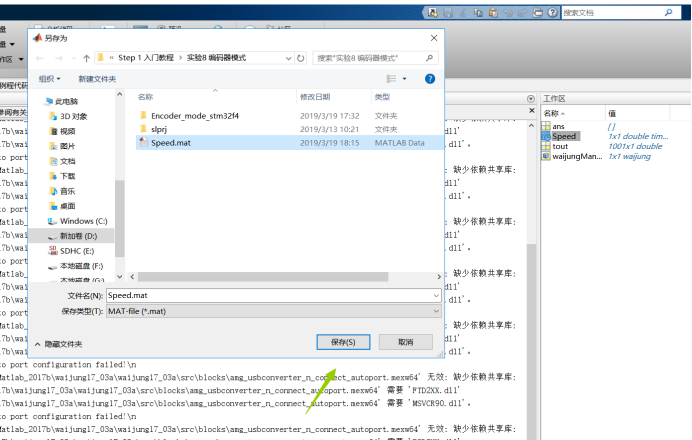Open the command window actions dropdown circle
The width and height of the screenshot is (692, 440).
click(x=531, y=99)
